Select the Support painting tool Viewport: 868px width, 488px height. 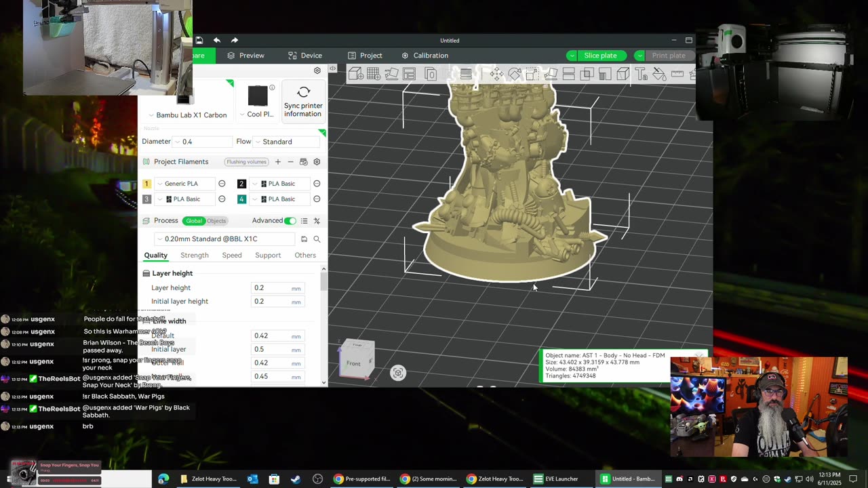click(604, 74)
